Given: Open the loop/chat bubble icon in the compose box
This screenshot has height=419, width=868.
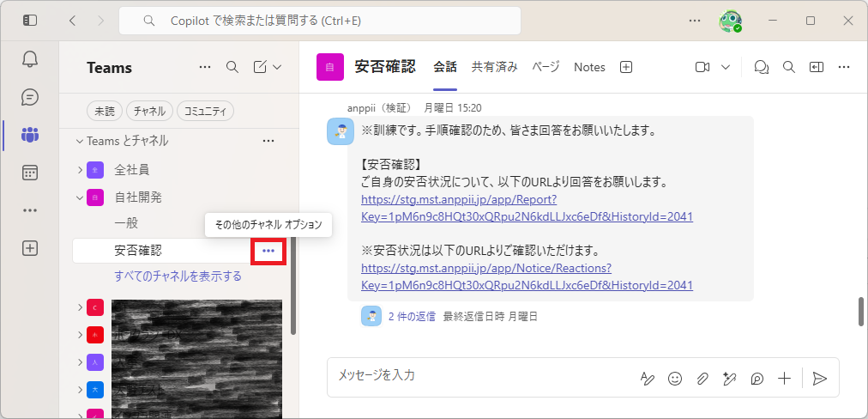Looking at the screenshot, I should click(756, 379).
